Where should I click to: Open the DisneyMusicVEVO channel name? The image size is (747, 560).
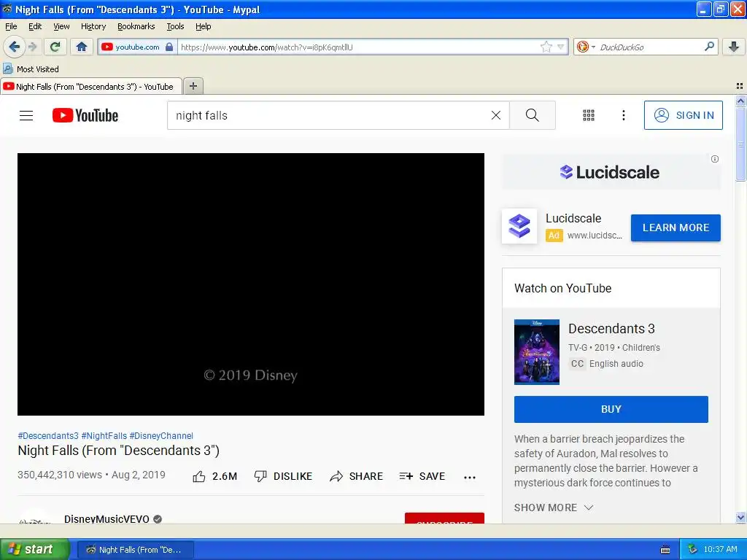tap(107, 518)
